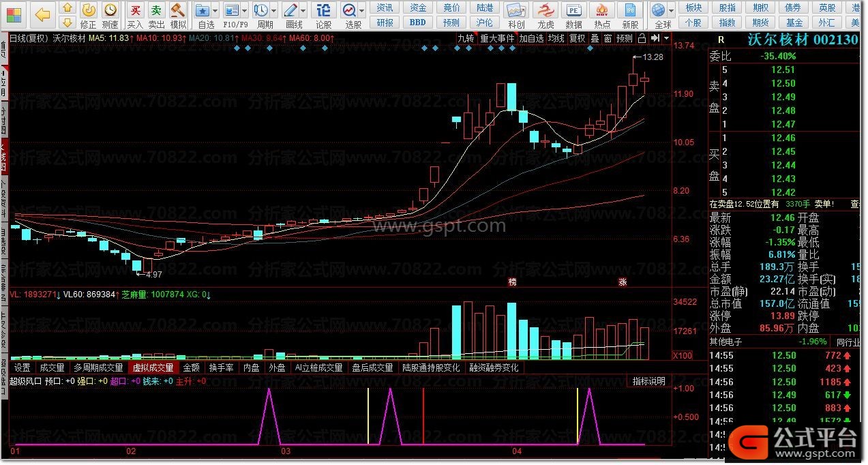Click the 卖出 sell icon

(x=157, y=15)
